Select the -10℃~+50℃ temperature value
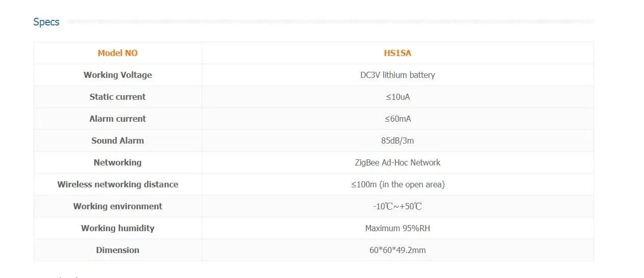 pyautogui.click(x=397, y=206)
